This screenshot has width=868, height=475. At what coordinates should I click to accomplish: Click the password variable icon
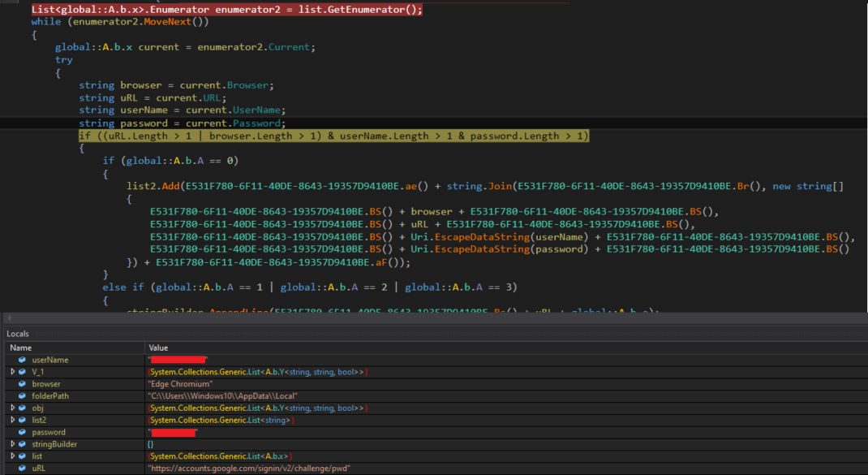(22, 433)
